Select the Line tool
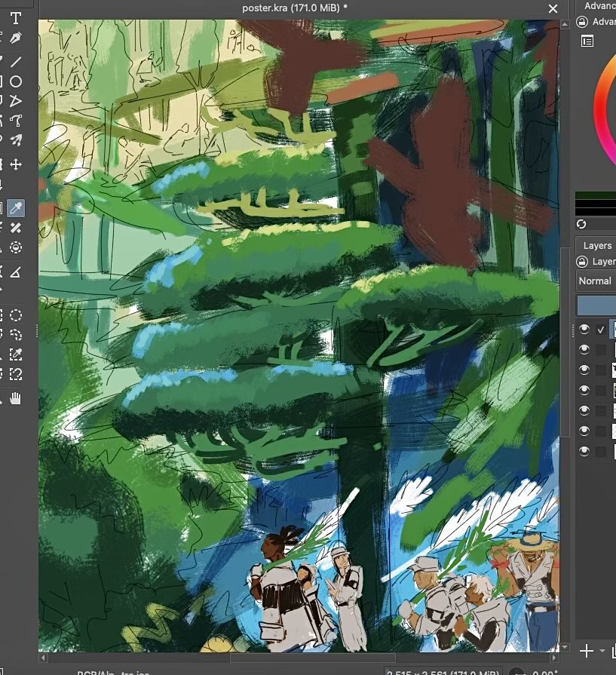 point(16,62)
